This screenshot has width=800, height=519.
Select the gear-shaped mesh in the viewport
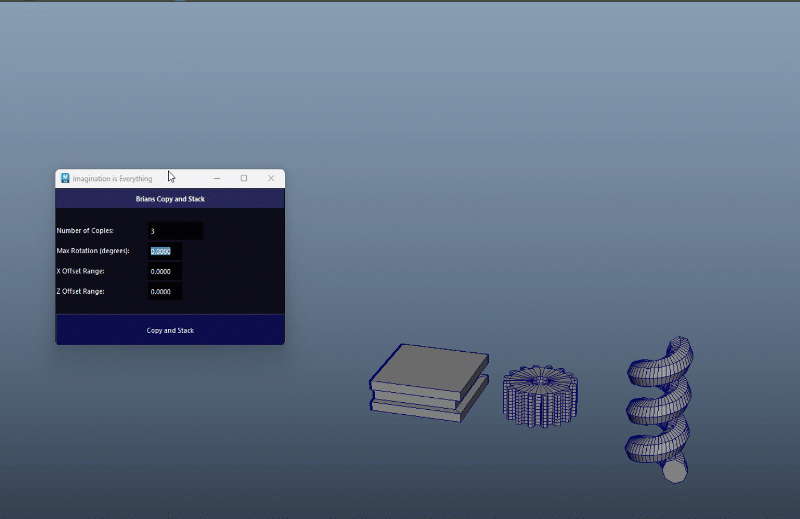[x=540, y=396]
